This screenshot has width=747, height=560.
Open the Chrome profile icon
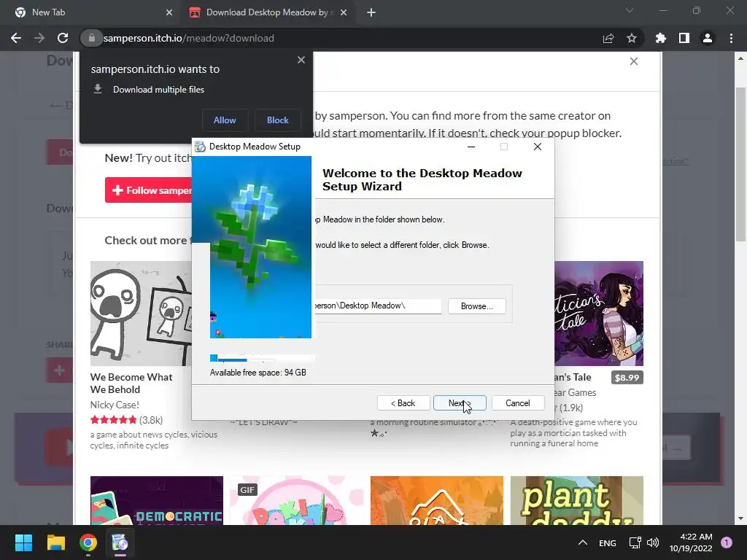point(708,38)
